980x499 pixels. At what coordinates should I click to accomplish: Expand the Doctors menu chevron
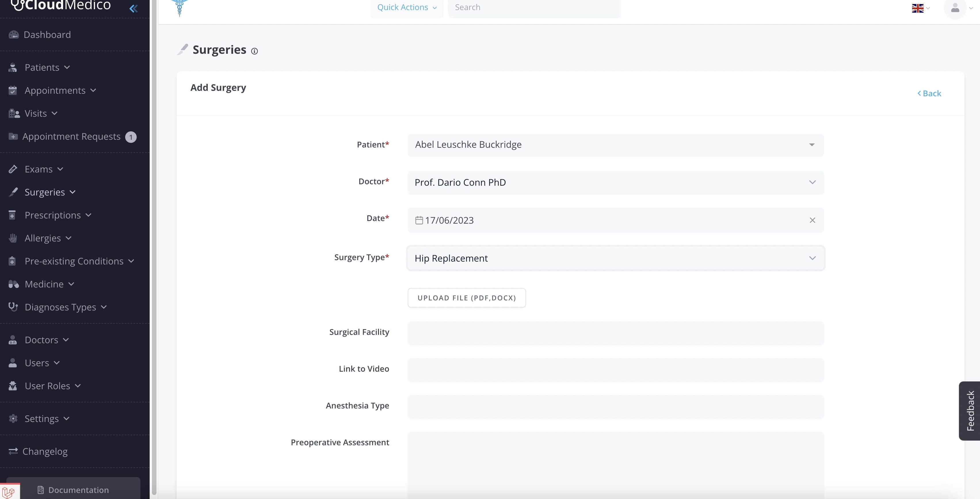[x=66, y=340]
